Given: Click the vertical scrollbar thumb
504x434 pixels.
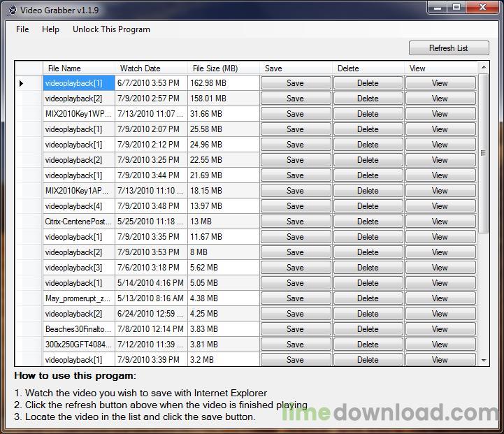Looking at the screenshot, I should (484, 152).
